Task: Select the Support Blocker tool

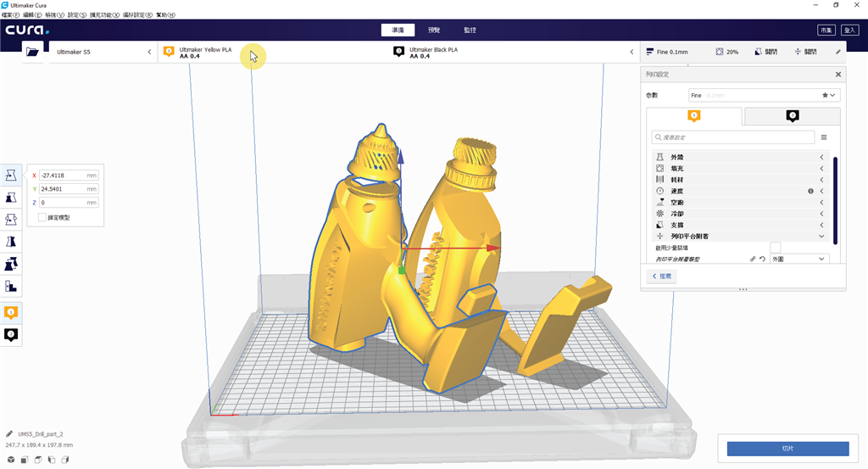Action: pyautogui.click(x=11, y=286)
